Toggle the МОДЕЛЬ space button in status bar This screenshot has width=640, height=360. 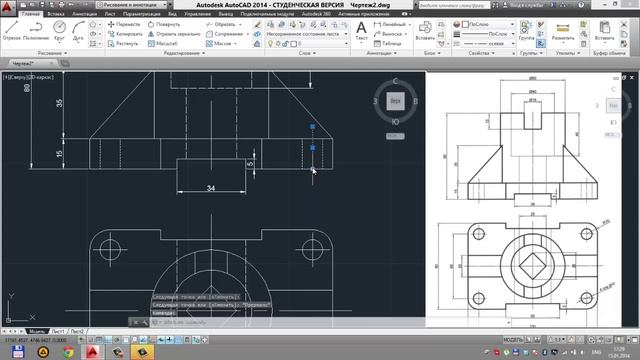[x=513, y=340]
